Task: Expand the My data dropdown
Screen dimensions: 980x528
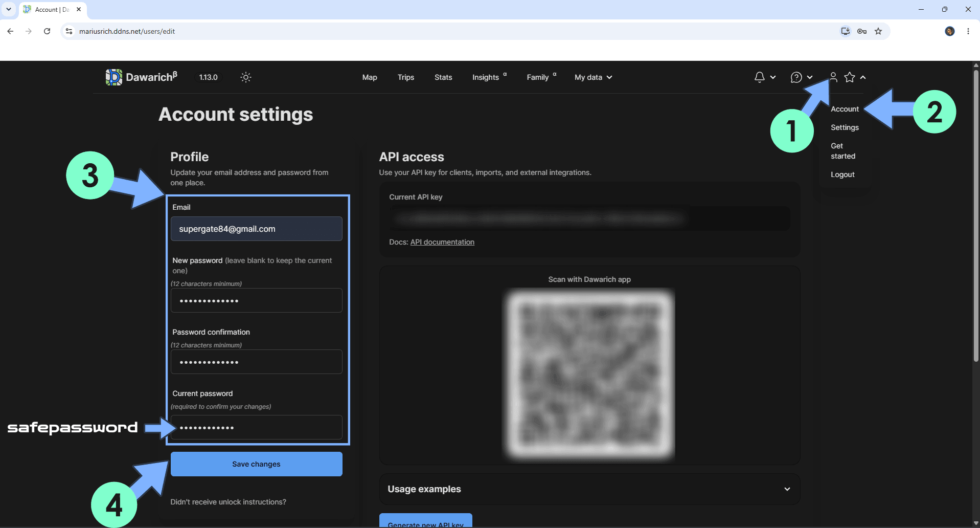Action: pos(593,77)
